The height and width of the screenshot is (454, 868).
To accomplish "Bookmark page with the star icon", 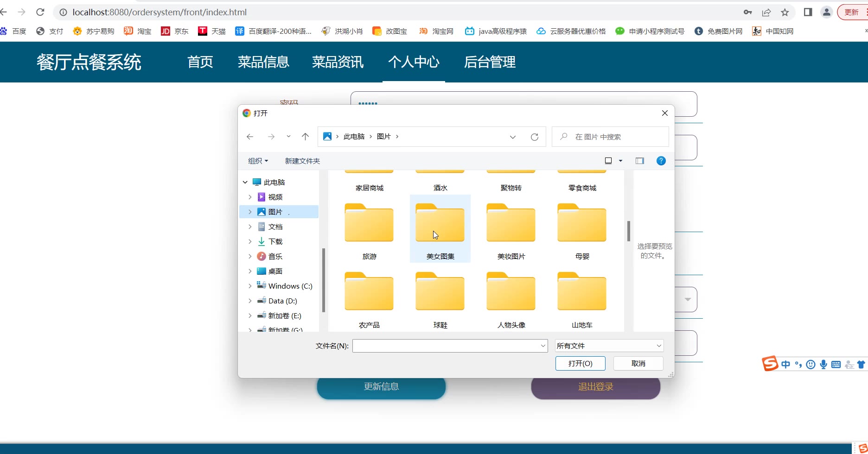I will tap(785, 13).
